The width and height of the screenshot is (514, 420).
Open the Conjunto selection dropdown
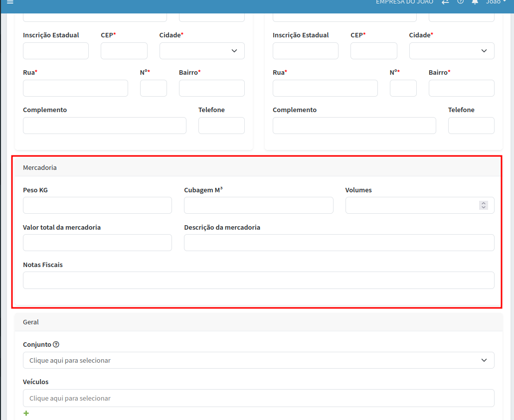click(x=258, y=360)
